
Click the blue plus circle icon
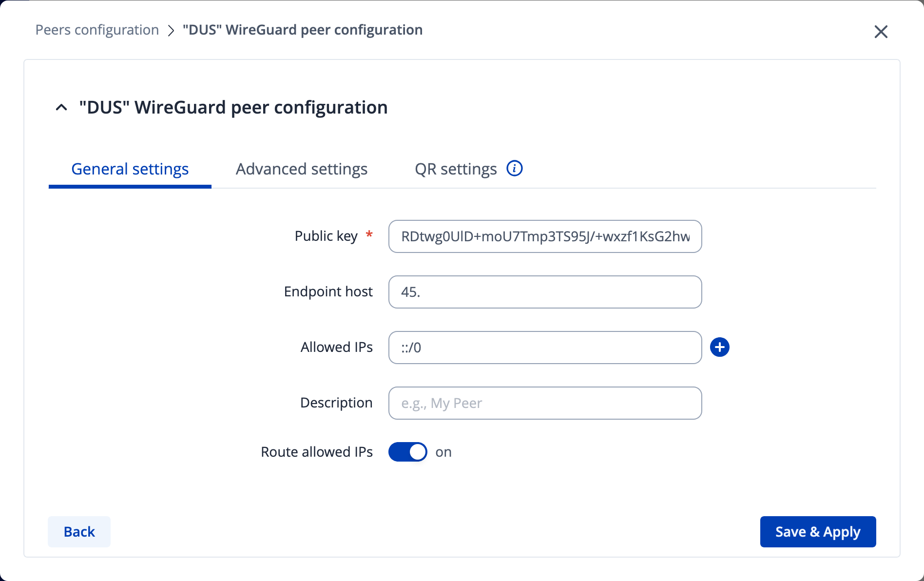click(x=720, y=347)
